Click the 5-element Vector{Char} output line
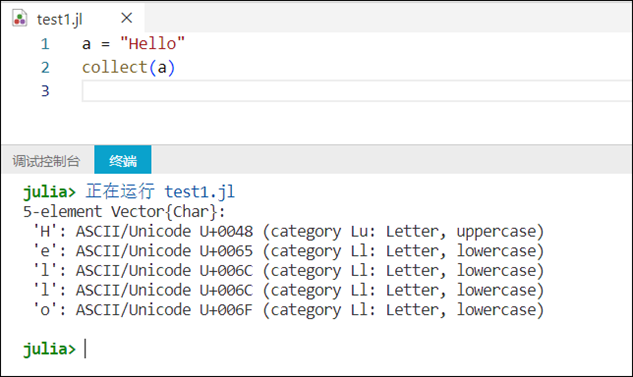 pyautogui.click(x=124, y=212)
